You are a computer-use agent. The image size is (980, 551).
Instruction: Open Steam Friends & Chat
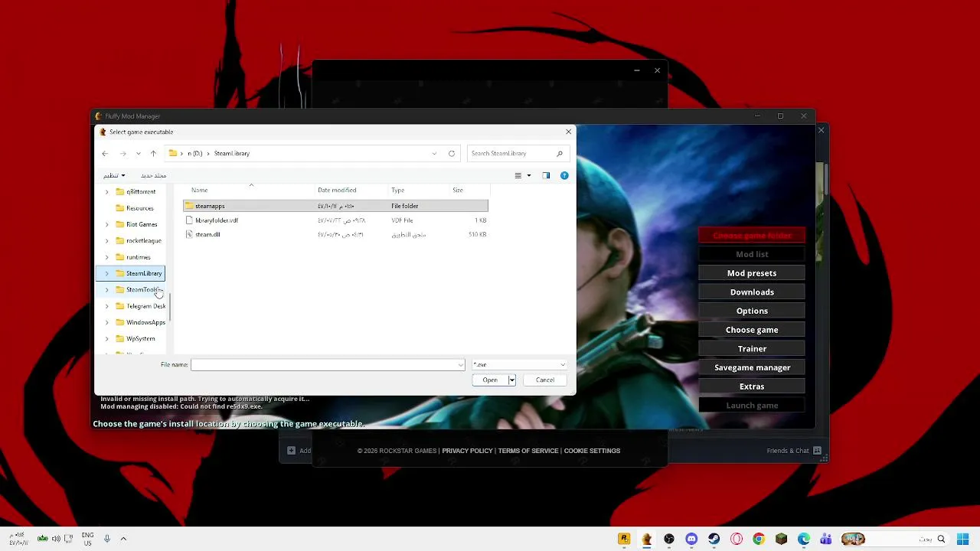pos(794,451)
